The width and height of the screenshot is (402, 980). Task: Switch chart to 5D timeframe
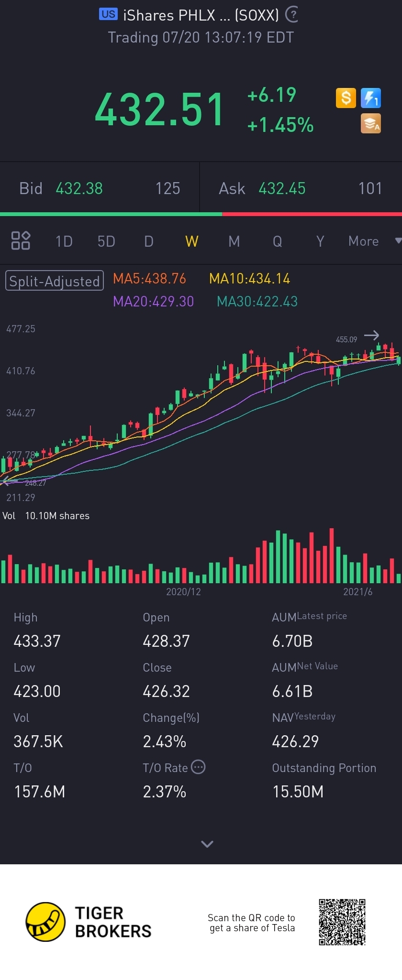click(106, 241)
